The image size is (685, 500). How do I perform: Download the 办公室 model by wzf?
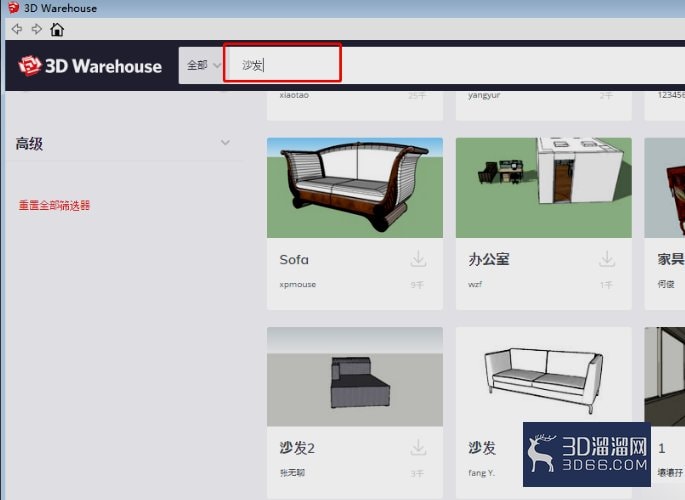(607, 259)
